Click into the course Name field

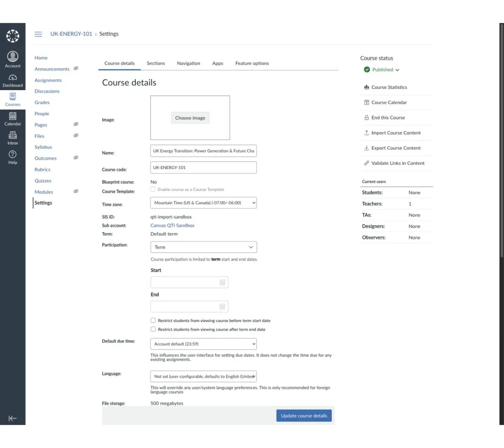(x=203, y=150)
